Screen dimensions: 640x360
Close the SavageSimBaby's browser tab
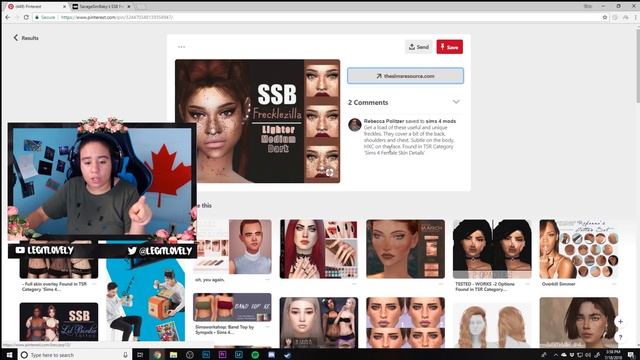pyautogui.click(x=129, y=7)
